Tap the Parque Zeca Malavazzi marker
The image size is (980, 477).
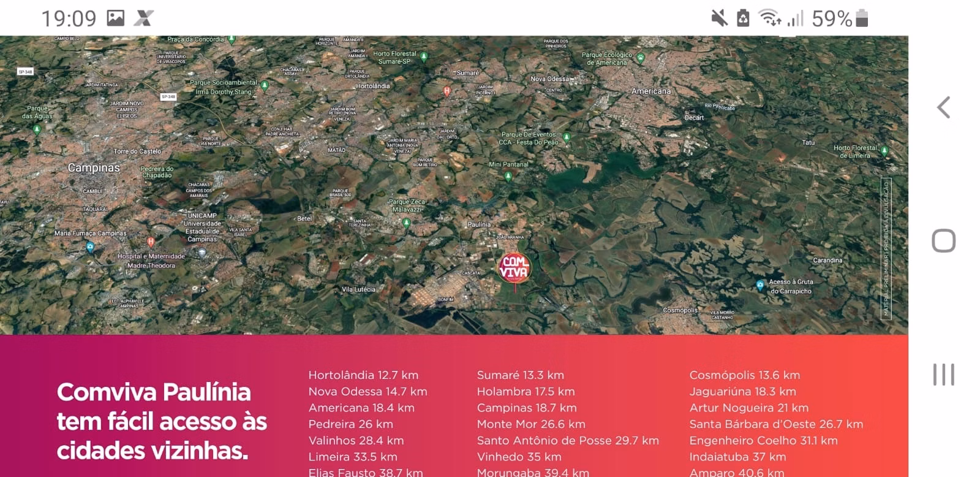pos(406,223)
